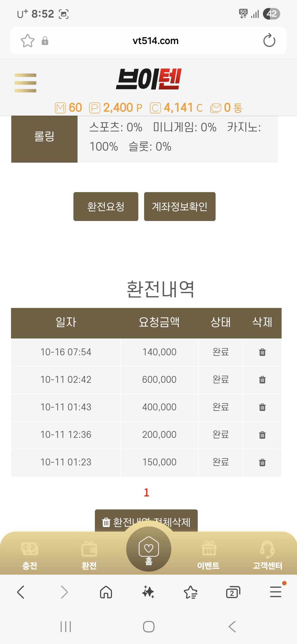Screen dimensions: 297x644
Task: Tap the 환전 tab in bottom bar
Action: coord(89,555)
